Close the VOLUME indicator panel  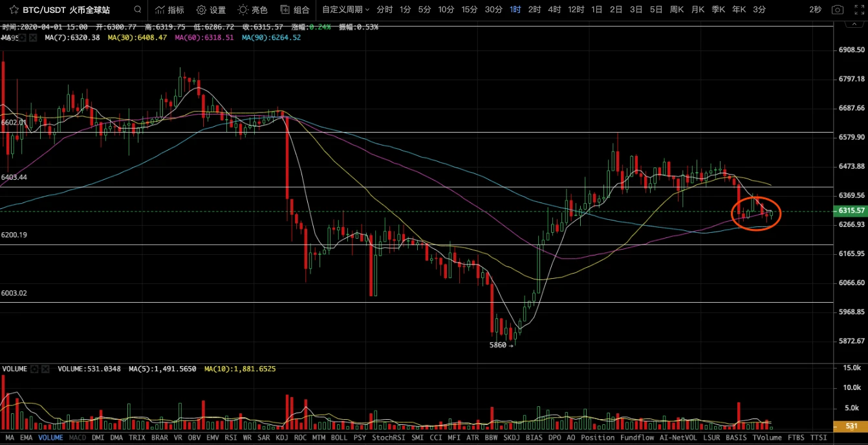tap(45, 369)
